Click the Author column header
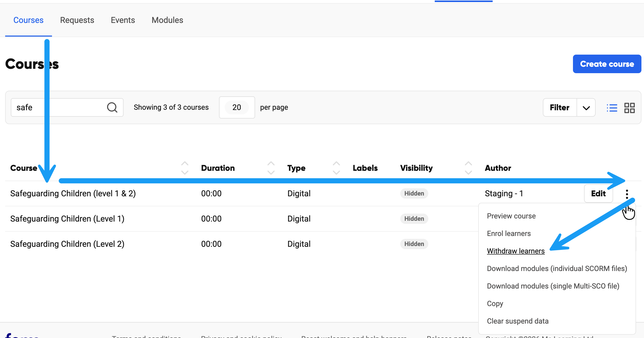The height and width of the screenshot is (338, 644). (x=498, y=168)
